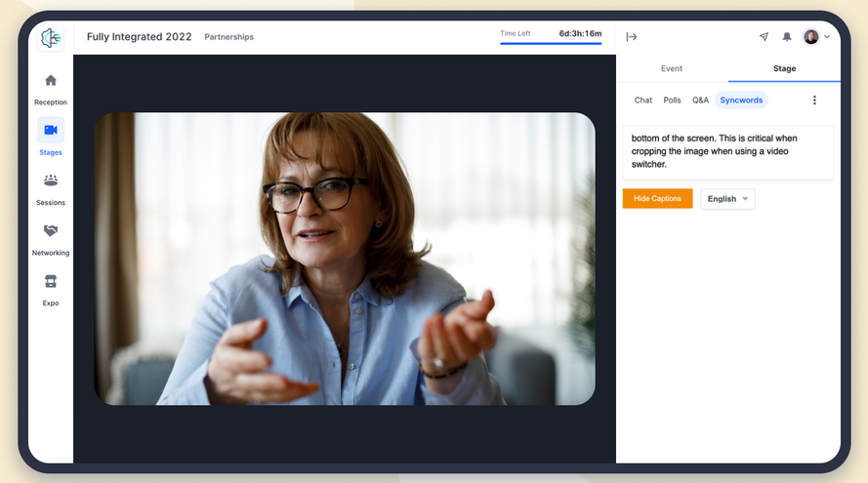Open Sessions group icon
868x483 pixels.
click(51, 181)
